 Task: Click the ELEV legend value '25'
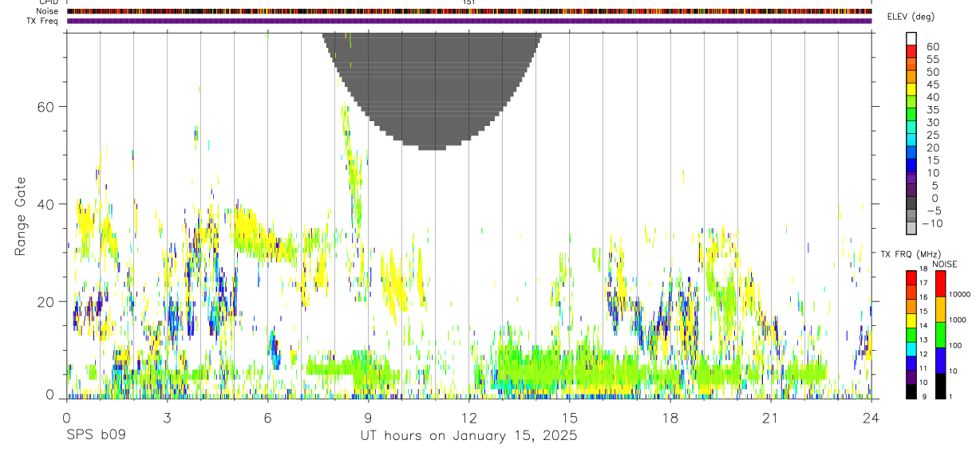pyautogui.click(x=932, y=135)
